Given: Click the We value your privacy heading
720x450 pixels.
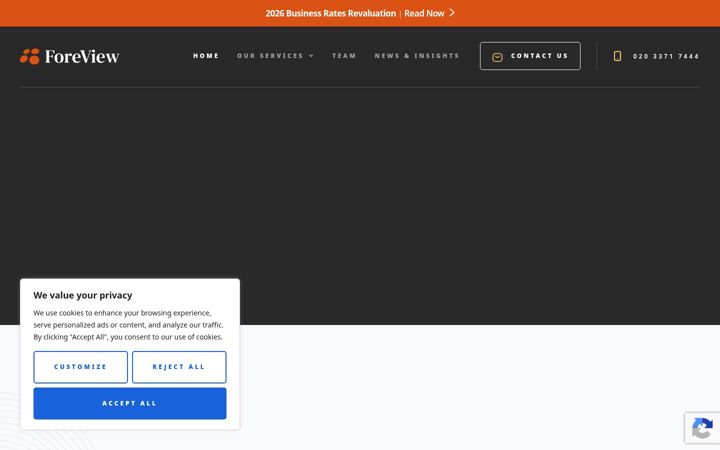Looking at the screenshot, I should tap(83, 295).
